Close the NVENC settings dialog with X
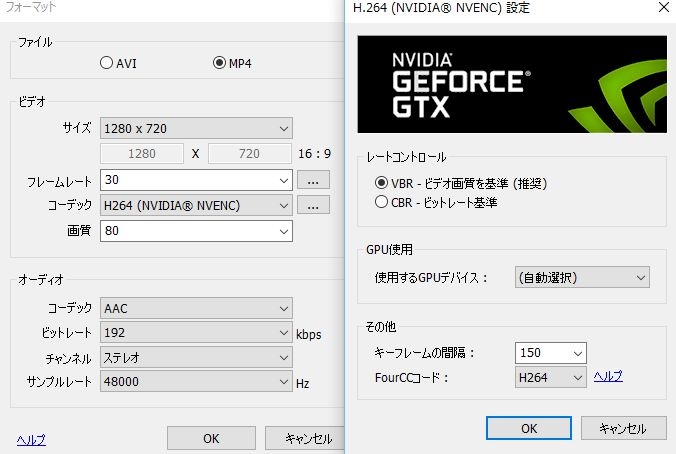 pyautogui.click(x=664, y=7)
